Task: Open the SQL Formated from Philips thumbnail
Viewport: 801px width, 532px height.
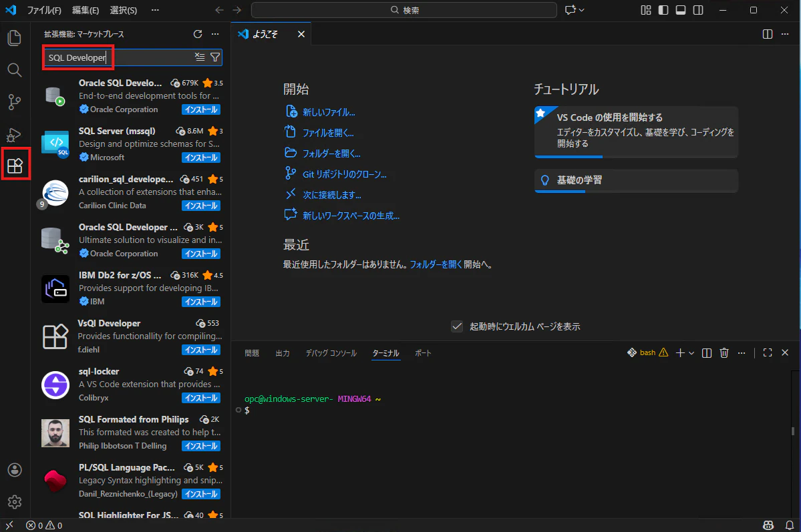Action: click(x=55, y=433)
